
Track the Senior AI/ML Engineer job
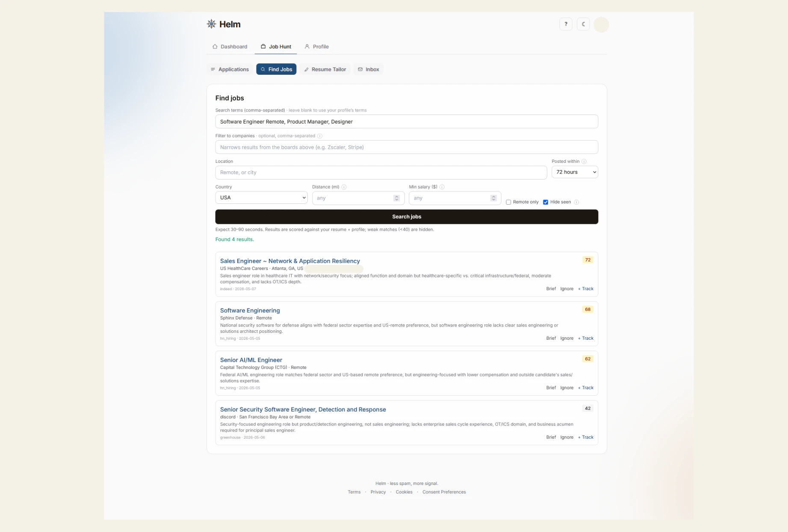(585, 388)
